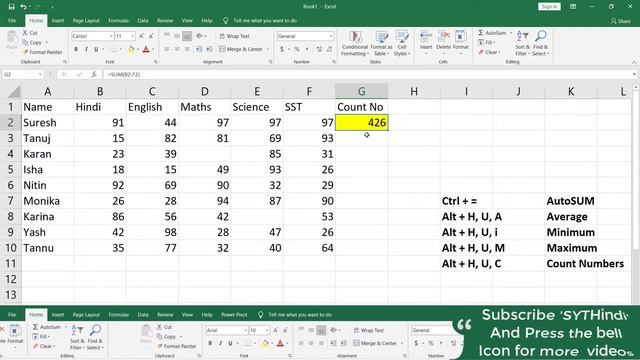This screenshot has width=640, height=360.
Task: Open the font size 11 dropdown
Action: pos(132,36)
